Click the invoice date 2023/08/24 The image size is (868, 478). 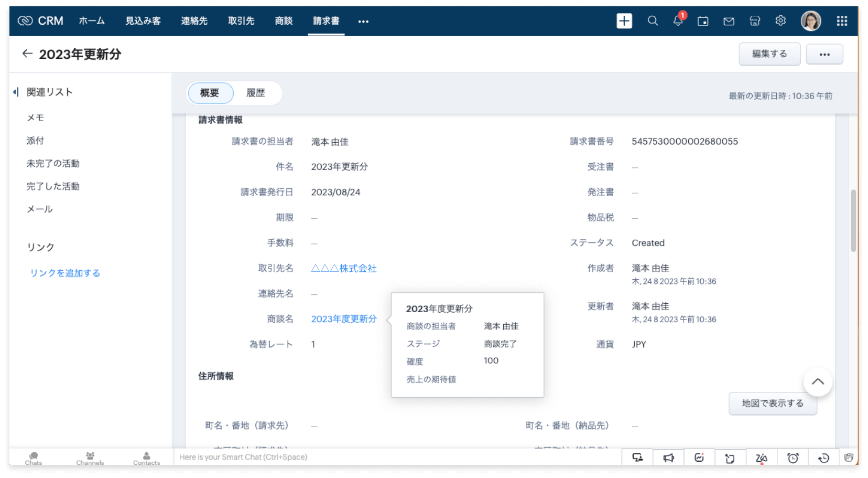pos(336,192)
